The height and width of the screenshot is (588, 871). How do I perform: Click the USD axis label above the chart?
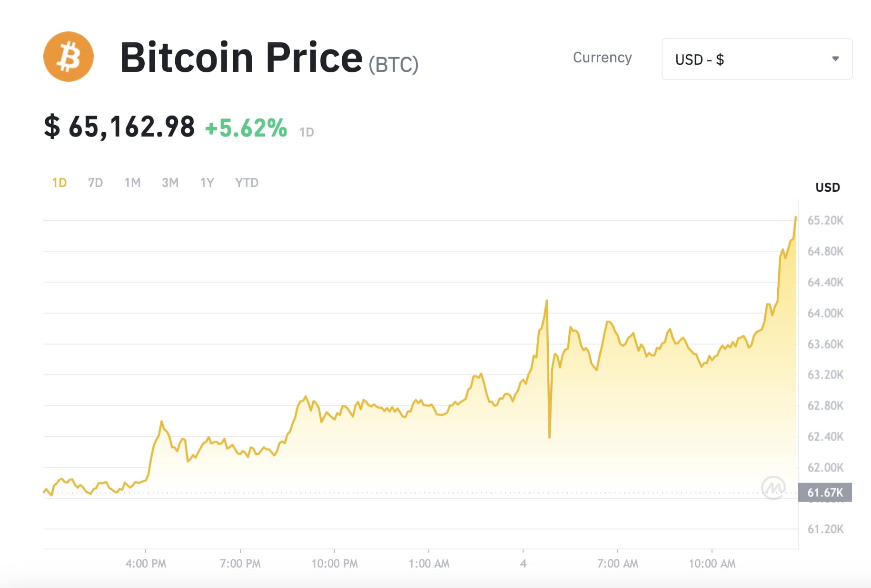827,187
